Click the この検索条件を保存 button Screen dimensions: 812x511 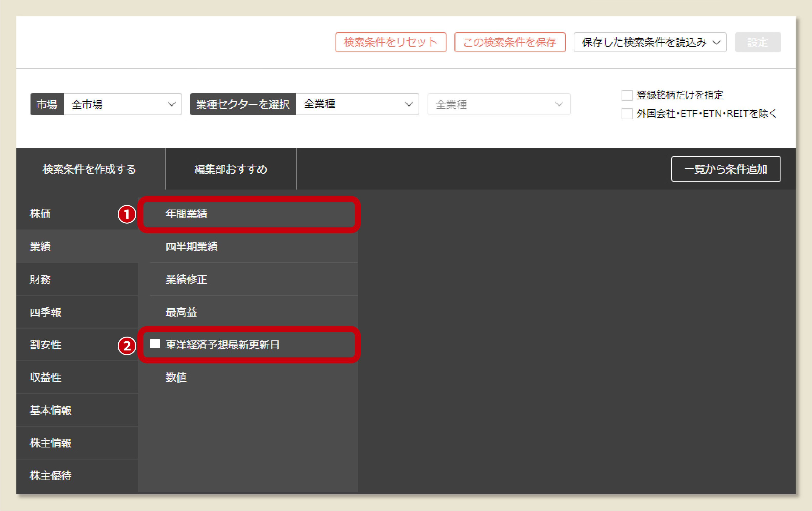tap(510, 42)
